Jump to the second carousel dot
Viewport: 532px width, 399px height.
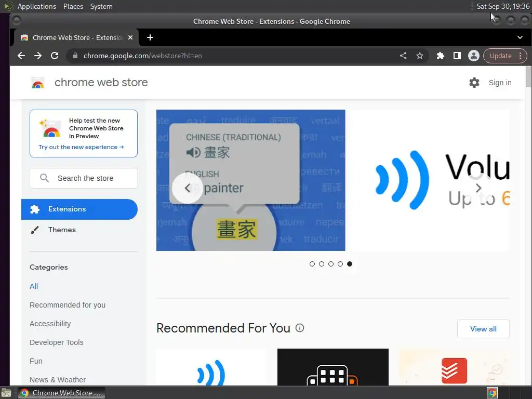click(322, 263)
